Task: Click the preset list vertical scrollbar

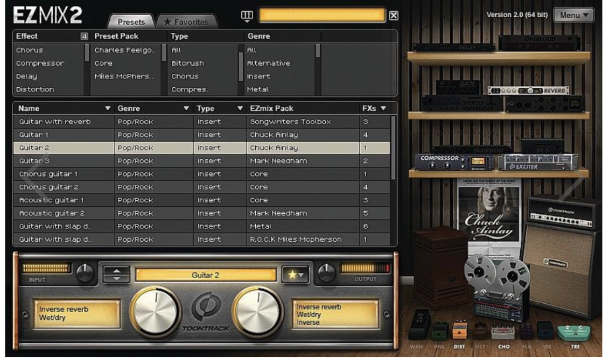Action: (393, 148)
